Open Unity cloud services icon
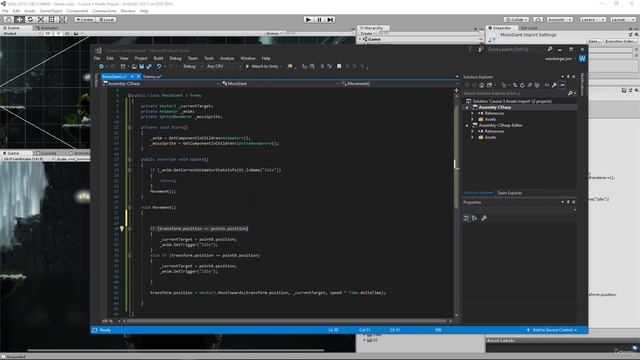 coord(538,19)
